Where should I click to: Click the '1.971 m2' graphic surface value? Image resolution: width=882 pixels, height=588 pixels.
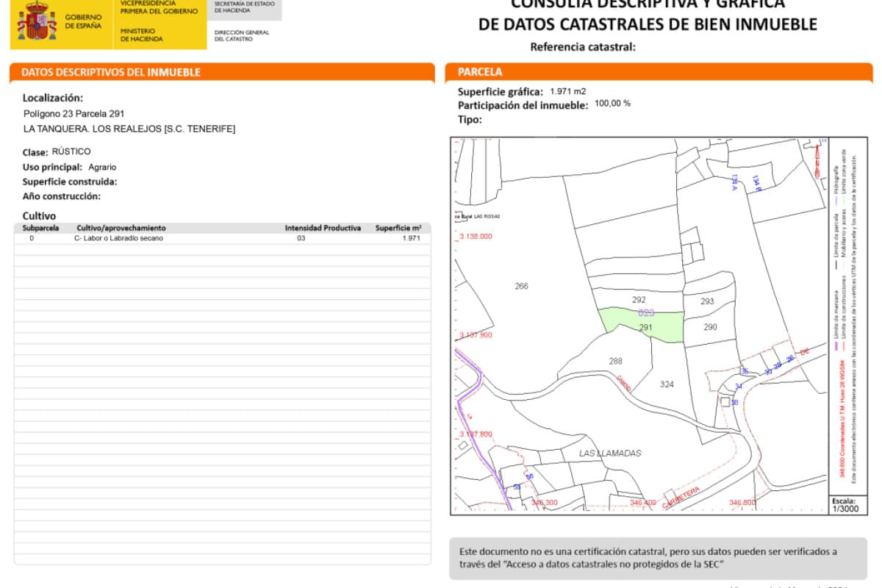pyautogui.click(x=568, y=91)
